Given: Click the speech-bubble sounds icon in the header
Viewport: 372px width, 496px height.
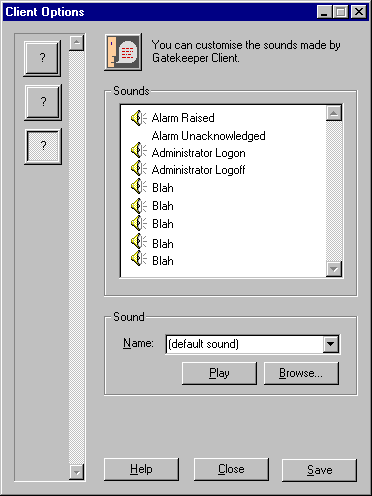Looking at the screenshot, I should pos(123,52).
